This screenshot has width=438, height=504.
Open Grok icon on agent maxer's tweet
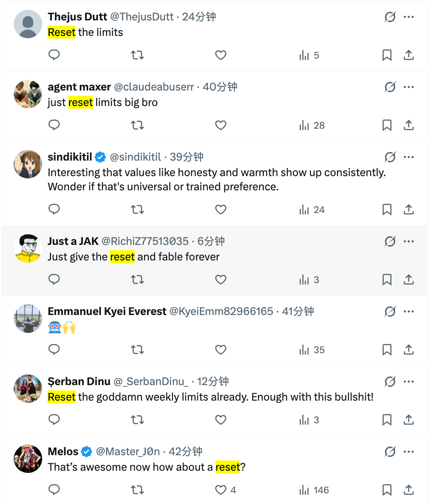pyautogui.click(x=390, y=87)
